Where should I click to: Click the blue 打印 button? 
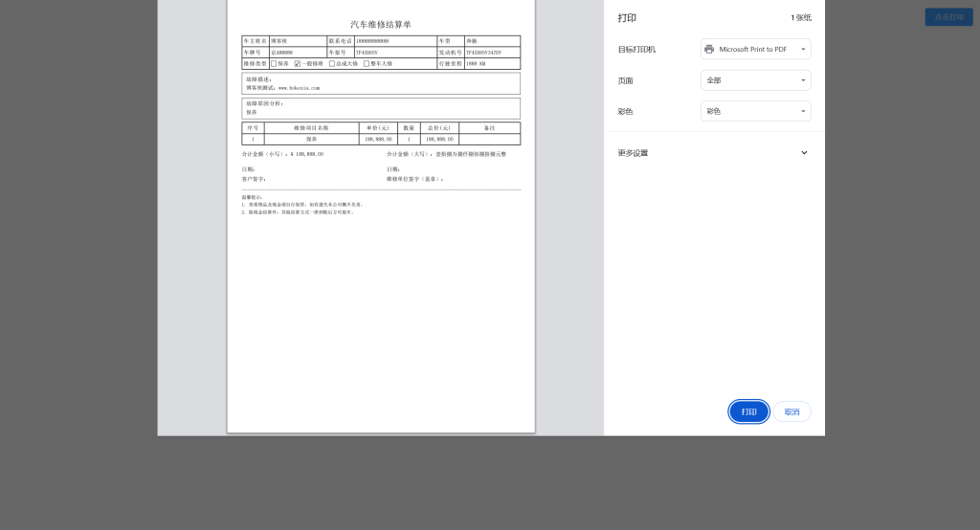pos(748,412)
